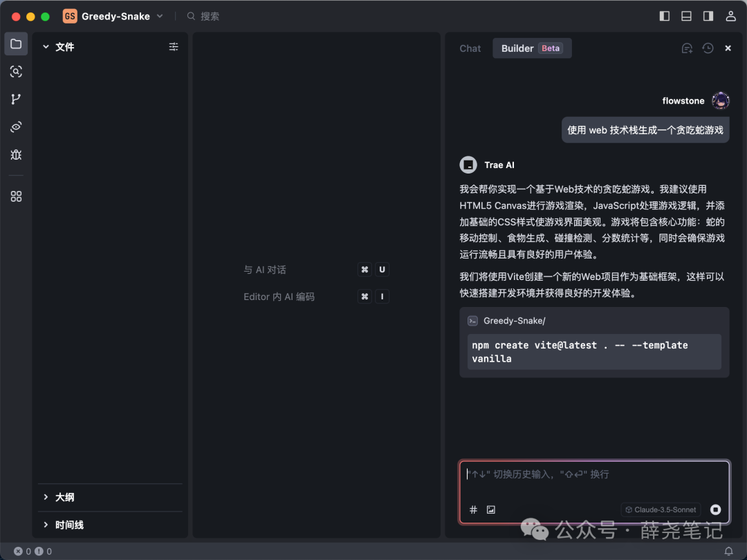Click the npm create vite command block
The height and width of the screenshot is (560, 747).
click(x=594, y=351)
